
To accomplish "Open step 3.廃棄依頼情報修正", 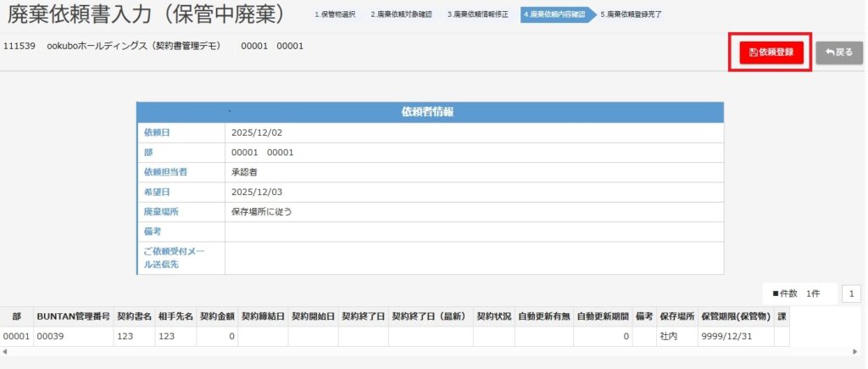I will [477, 14].
